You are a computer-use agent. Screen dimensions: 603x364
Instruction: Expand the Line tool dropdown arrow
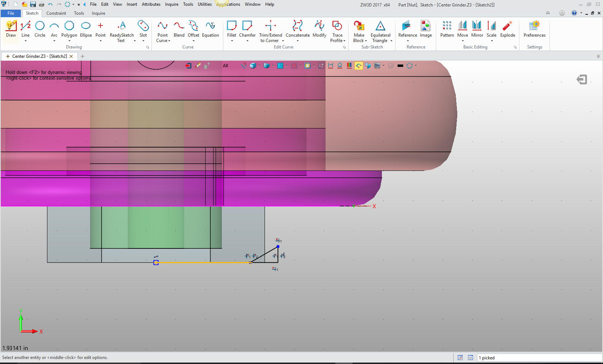click(x=25, y=41)
